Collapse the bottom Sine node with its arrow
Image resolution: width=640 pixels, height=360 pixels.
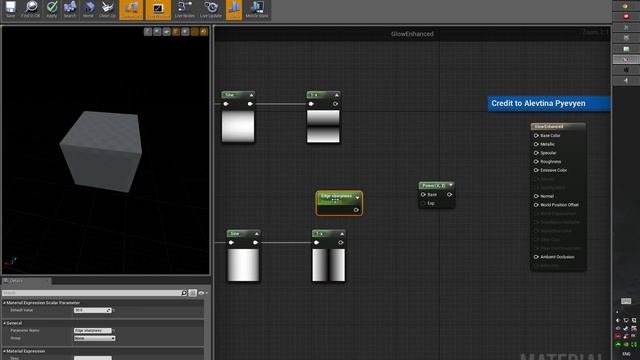[x=257, y=234]
